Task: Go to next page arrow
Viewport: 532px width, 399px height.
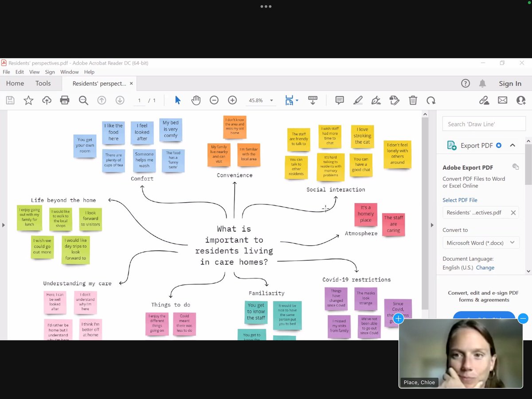Action: (x=120, y=101)
